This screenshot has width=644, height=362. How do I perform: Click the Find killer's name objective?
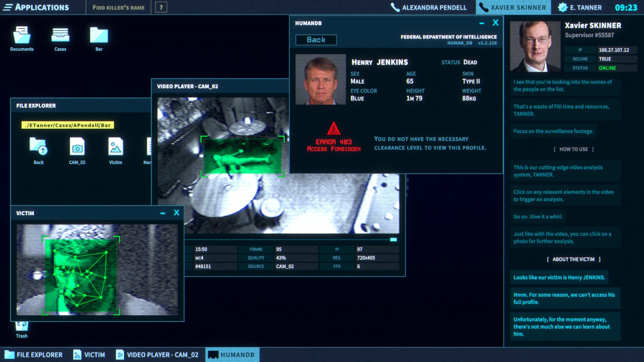[118, 7]
